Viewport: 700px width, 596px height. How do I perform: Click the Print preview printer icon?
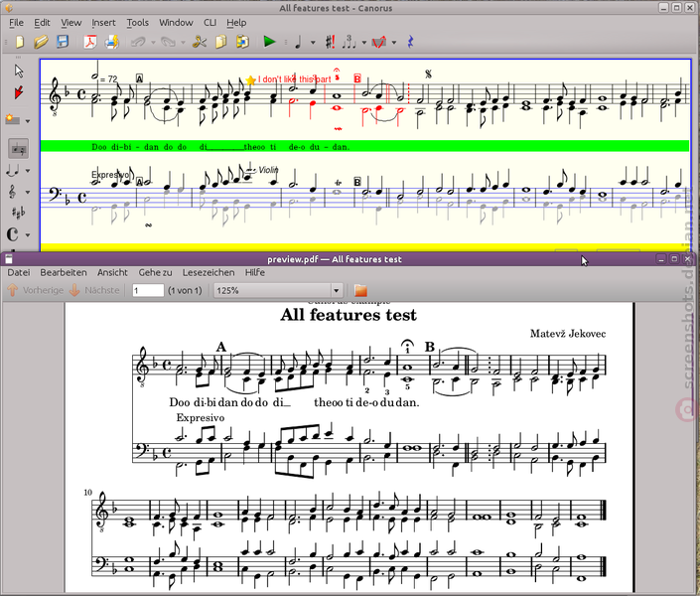[x=111, y=42]
